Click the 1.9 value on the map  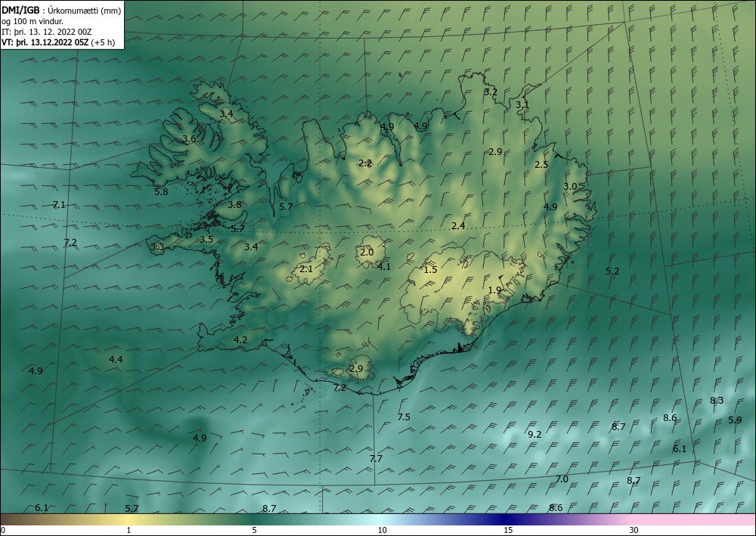pos(494,290)
